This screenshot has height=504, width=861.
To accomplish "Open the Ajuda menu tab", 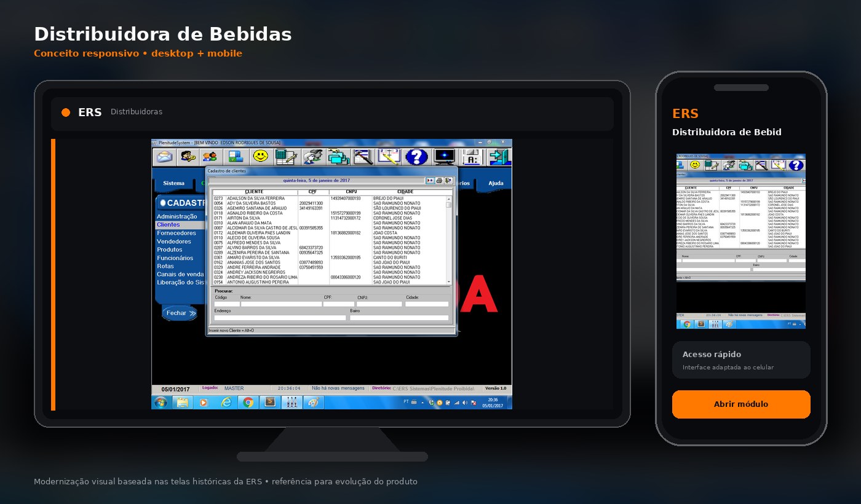I will pyautogui.click(x=496, y=183).
